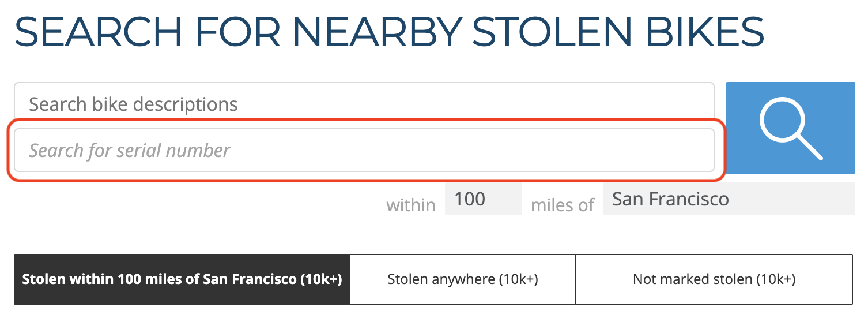Click into the serial number search box
This screenshot has height=314, width=868.
click(x=364, y=150)
